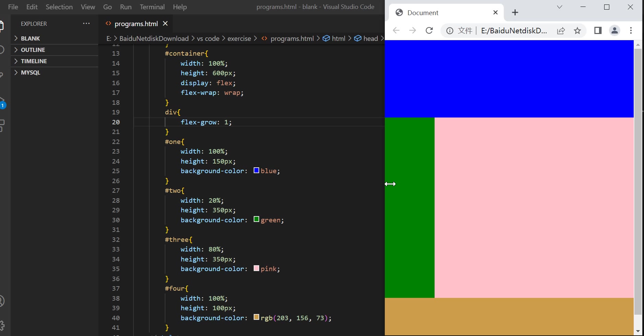Screen dimensions: 644x336
Task: Click the exercise folder in breadcrumb
Action: 239,38
